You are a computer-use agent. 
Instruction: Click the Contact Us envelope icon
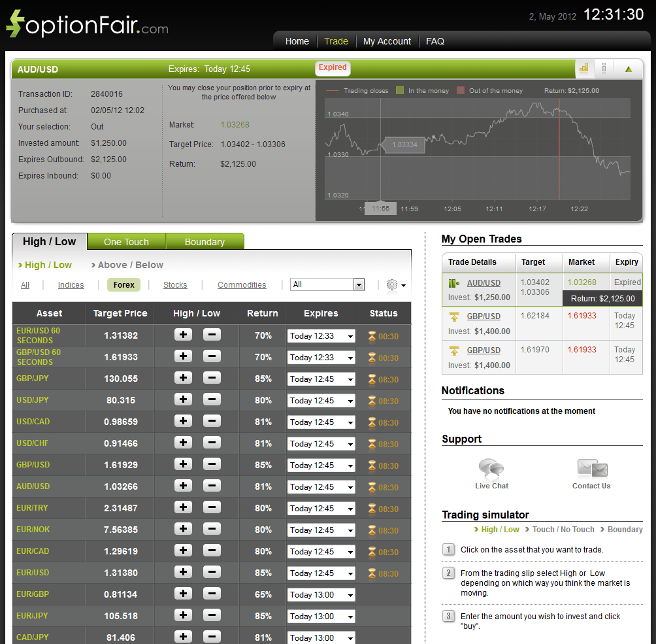(x=592, y=467)
